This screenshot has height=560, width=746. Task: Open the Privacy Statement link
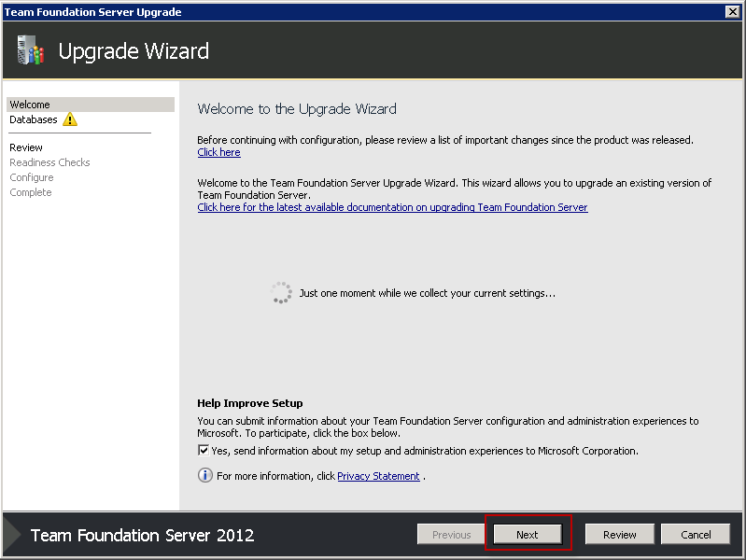click(378, 476)
